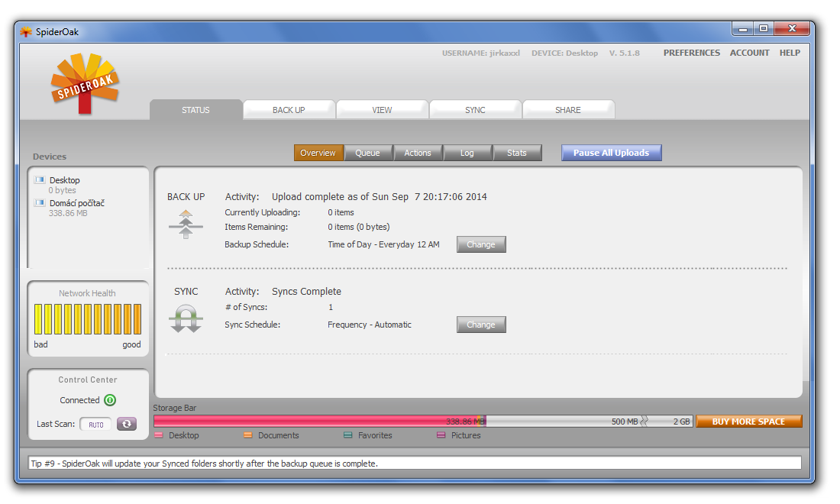The image size is (840, 504).
Task: Show the Queue status view
Action: coord(367,153)
